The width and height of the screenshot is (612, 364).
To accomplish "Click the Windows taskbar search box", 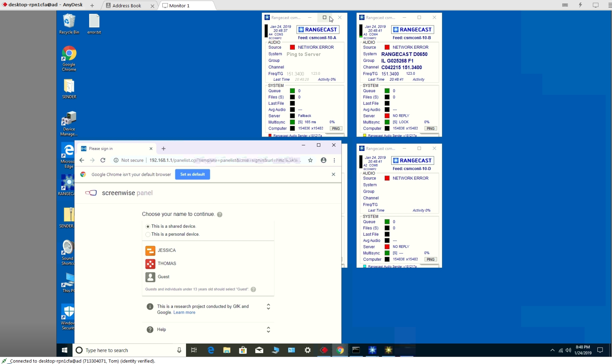I will click(129, 350).
